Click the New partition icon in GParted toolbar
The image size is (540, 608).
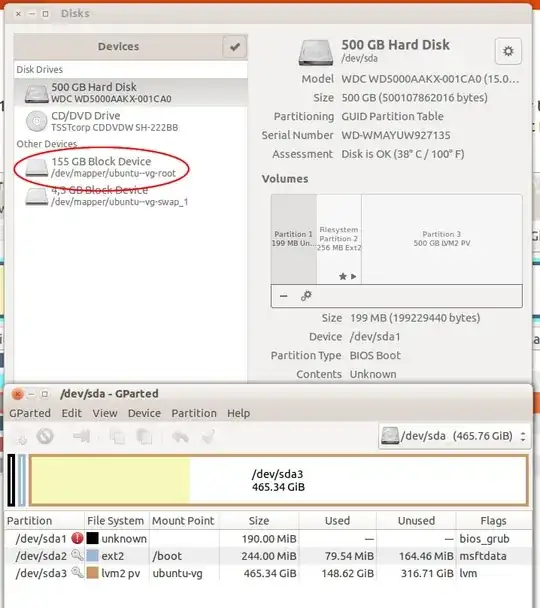pyautogui.click(x=22, y=437)
